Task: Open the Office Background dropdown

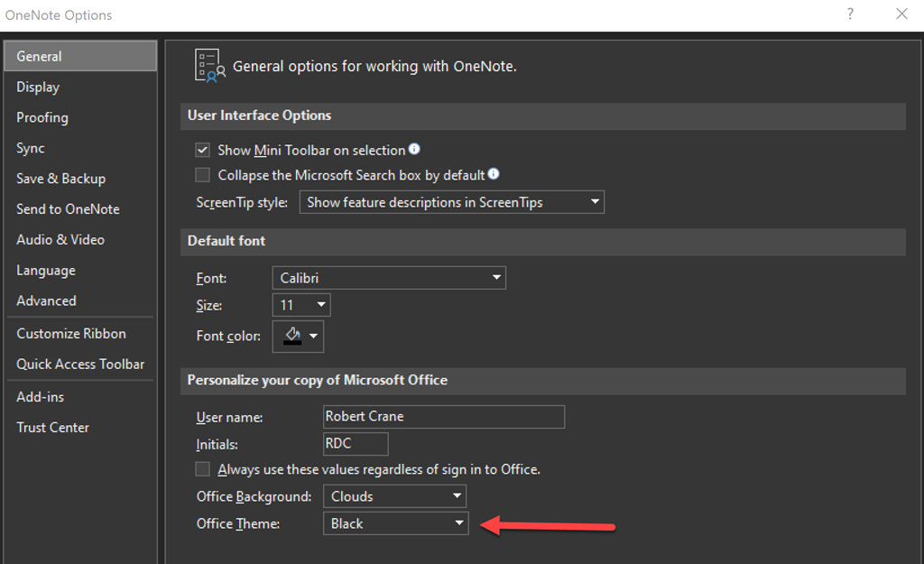Action: [x=394, y=496]
